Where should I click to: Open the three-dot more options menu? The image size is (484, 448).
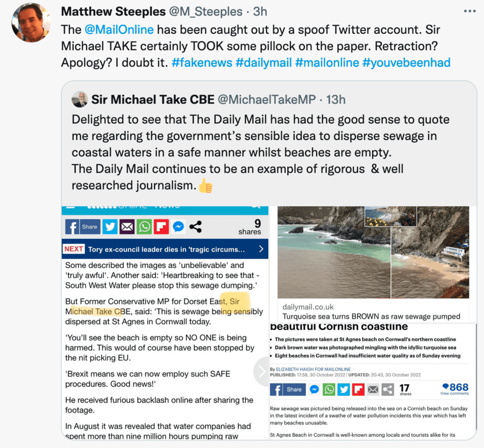click(x=469, y=11)
